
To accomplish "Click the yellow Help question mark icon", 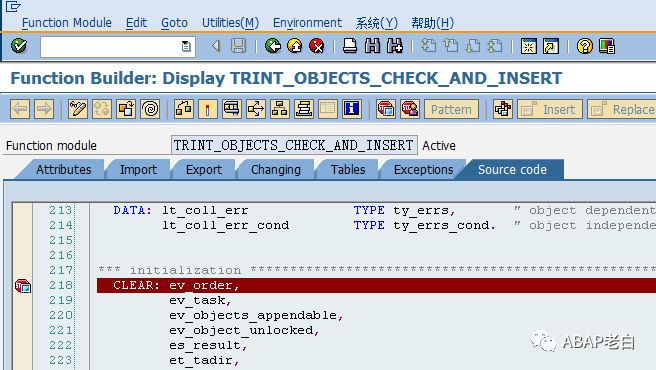I will coord(584,46).
